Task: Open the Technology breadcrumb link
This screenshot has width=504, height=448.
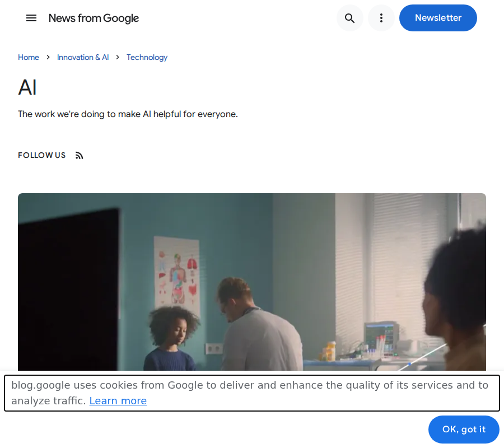Action: pos(147,57)
